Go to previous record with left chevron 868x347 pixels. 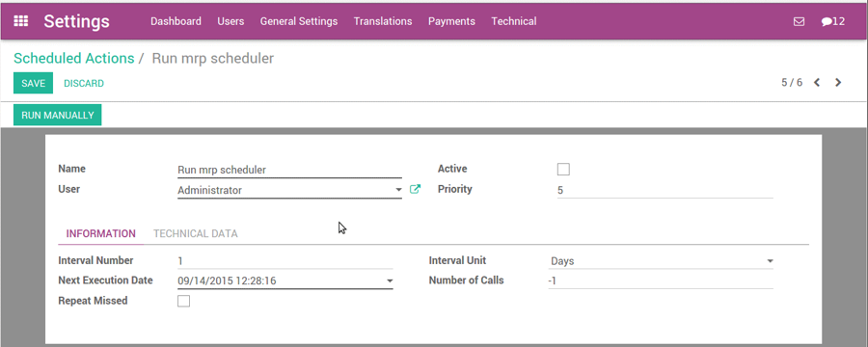817,83
